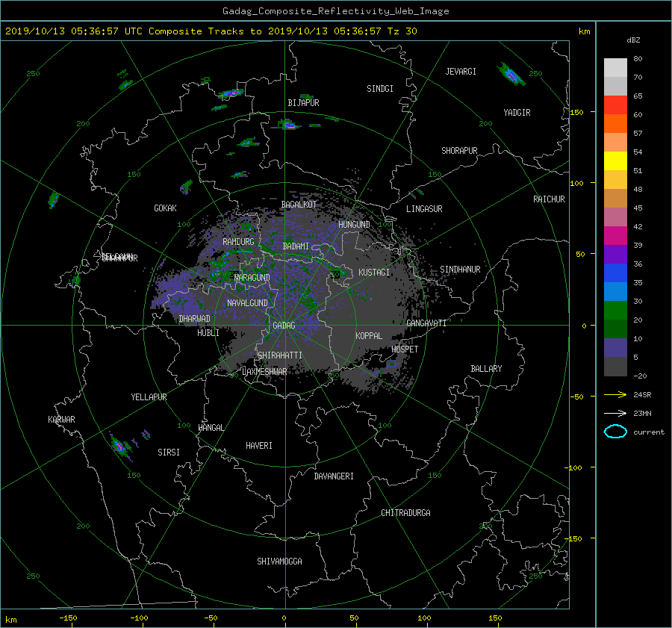Pick the orange 60 dBZ legend swatch
The height and width of the screenshot is (628, 672).
[615, 123]
